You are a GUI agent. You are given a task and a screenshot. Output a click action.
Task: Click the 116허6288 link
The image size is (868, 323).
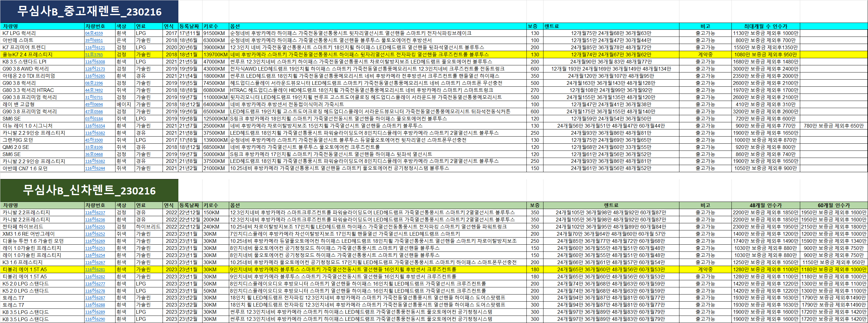95,305
